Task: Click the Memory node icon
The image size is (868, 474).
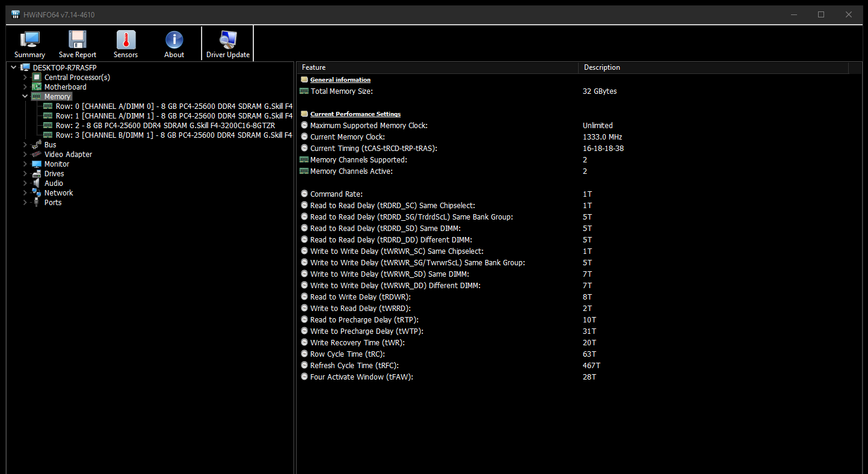Action: (x=37, y=96)
